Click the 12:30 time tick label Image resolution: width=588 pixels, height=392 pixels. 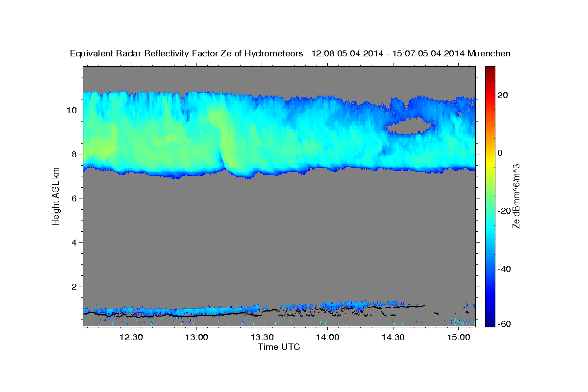pyautogui.click(x=131, y=338)
